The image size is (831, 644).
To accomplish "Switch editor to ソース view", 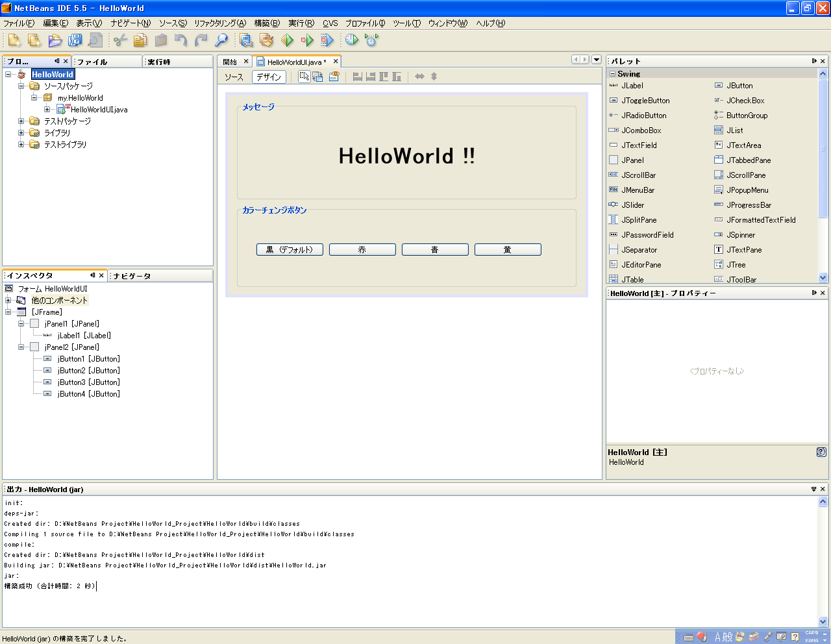I will tap(234, 77).
